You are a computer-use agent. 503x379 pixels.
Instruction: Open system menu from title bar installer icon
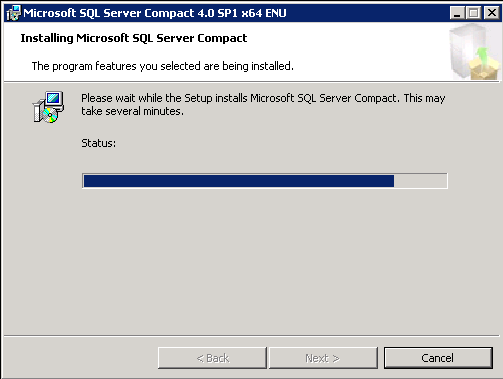pos(13,13)
